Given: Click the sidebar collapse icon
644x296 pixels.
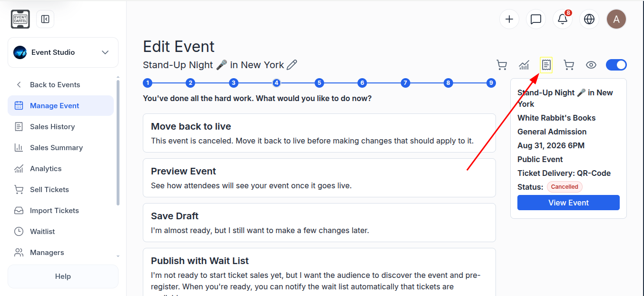Looking at the screenshot, I should [45, 19].
